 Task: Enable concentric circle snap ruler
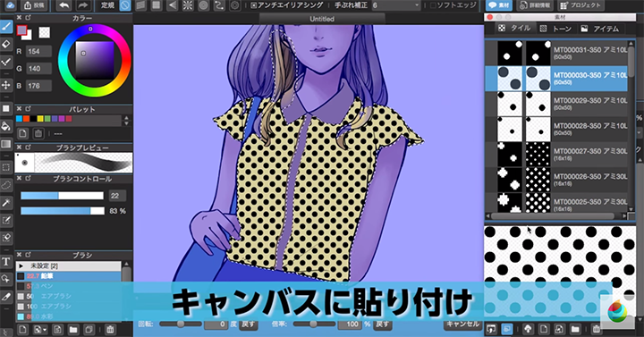tap(203, 5)
